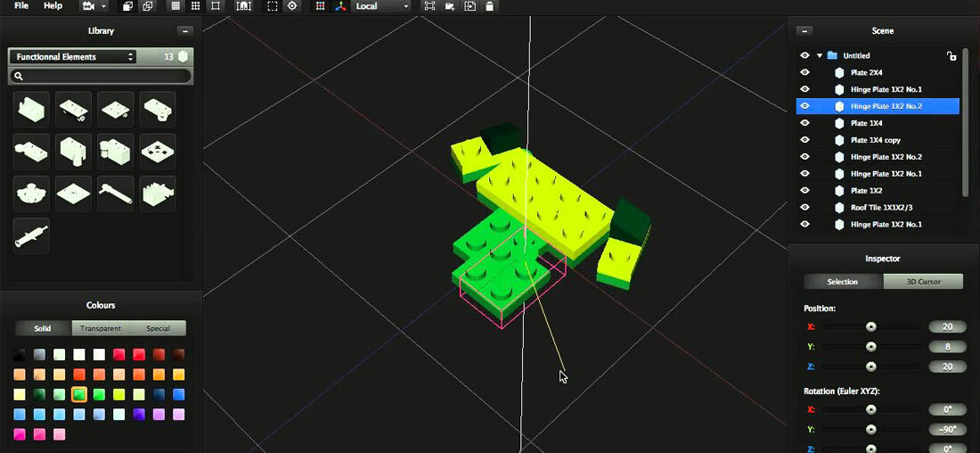This screenshot has width=980, height=453.
Task: Select the coarse grid toolbar icon
Action: 196,6
